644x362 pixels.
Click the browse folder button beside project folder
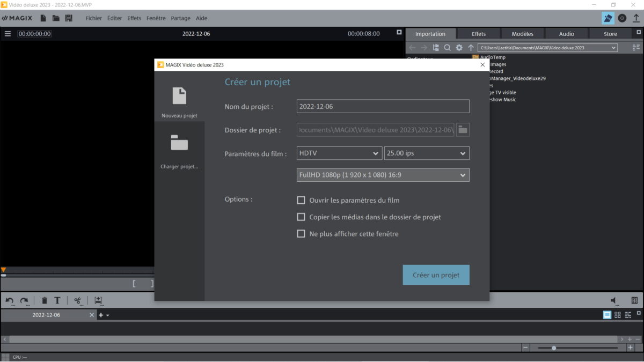[463, 130]
